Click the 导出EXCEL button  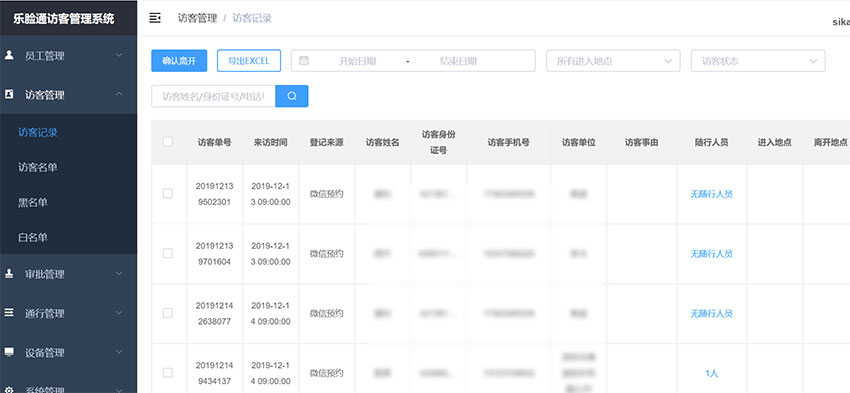point(249,61)
